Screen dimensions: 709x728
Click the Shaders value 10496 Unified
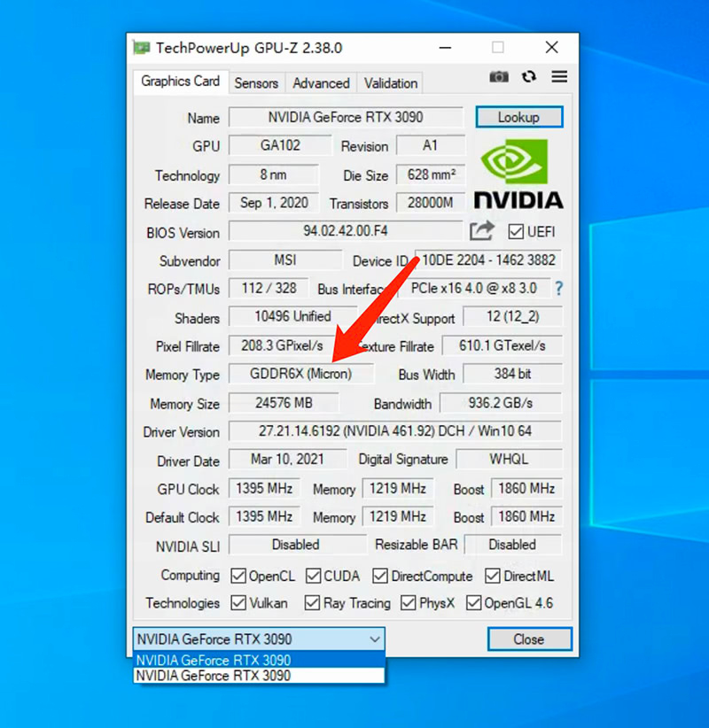pyautogui.click(x=293, y=317)
